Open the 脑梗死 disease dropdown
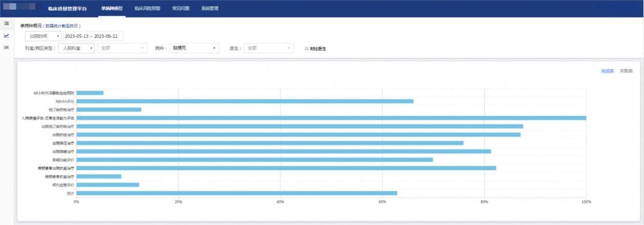This screenshot has width=644, height=225. 194,48
